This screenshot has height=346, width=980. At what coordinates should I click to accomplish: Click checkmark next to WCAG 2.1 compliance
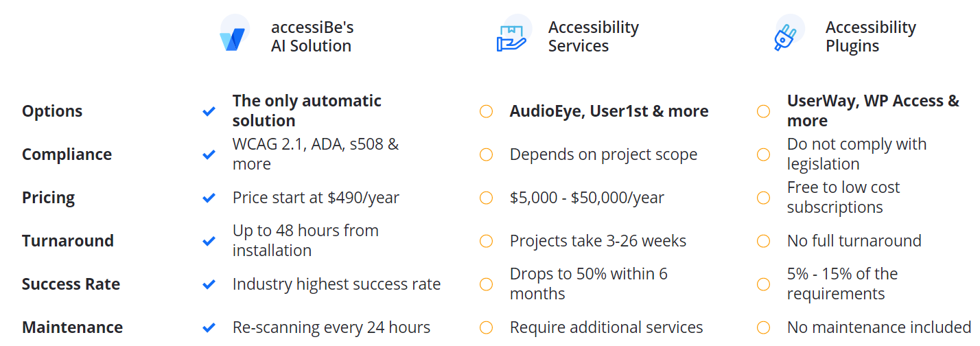point(209,154)
